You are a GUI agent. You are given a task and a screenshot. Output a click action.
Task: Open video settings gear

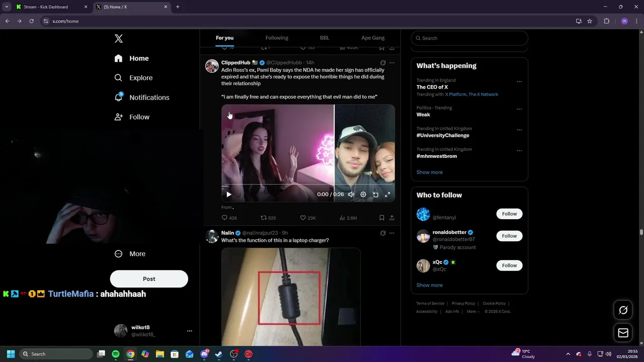coord(363,195)
